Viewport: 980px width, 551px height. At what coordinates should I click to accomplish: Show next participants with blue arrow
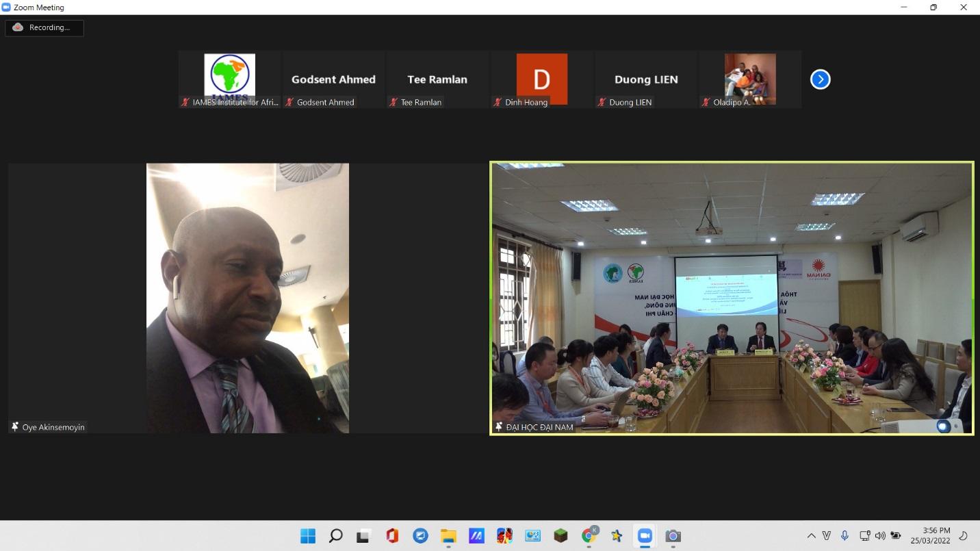click(820, 79)
